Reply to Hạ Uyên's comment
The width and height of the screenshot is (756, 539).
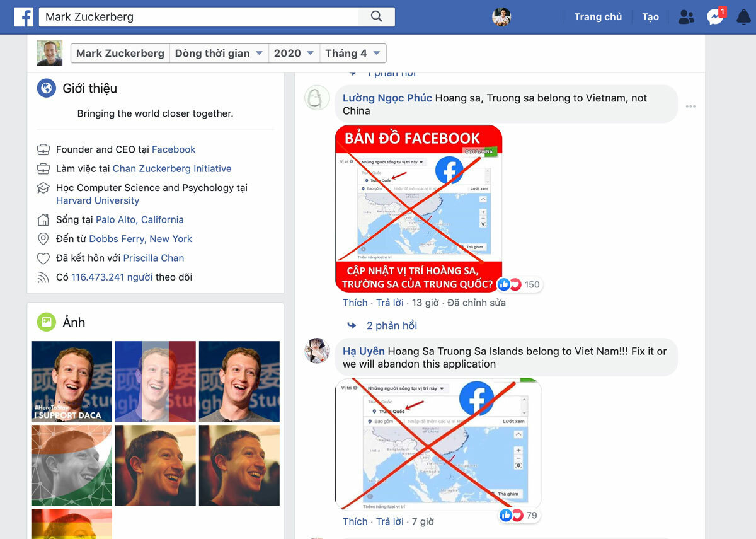pyautogui.click(x=390, y=521)
